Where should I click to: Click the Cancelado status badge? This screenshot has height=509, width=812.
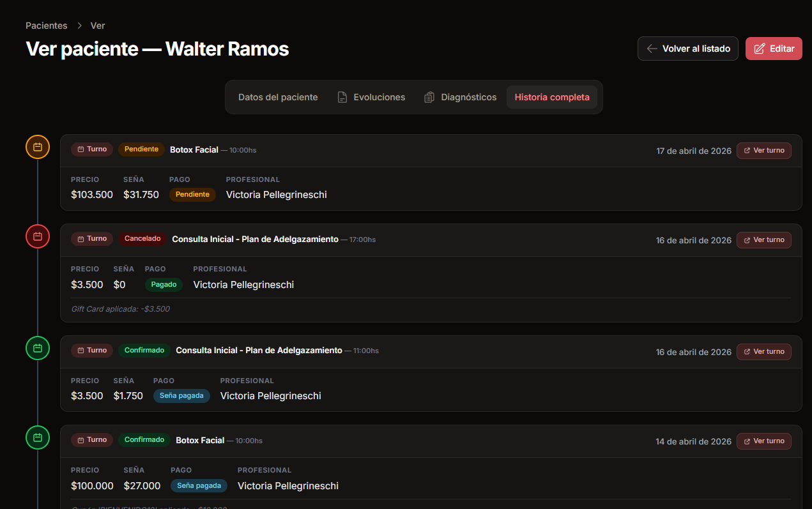142,239
